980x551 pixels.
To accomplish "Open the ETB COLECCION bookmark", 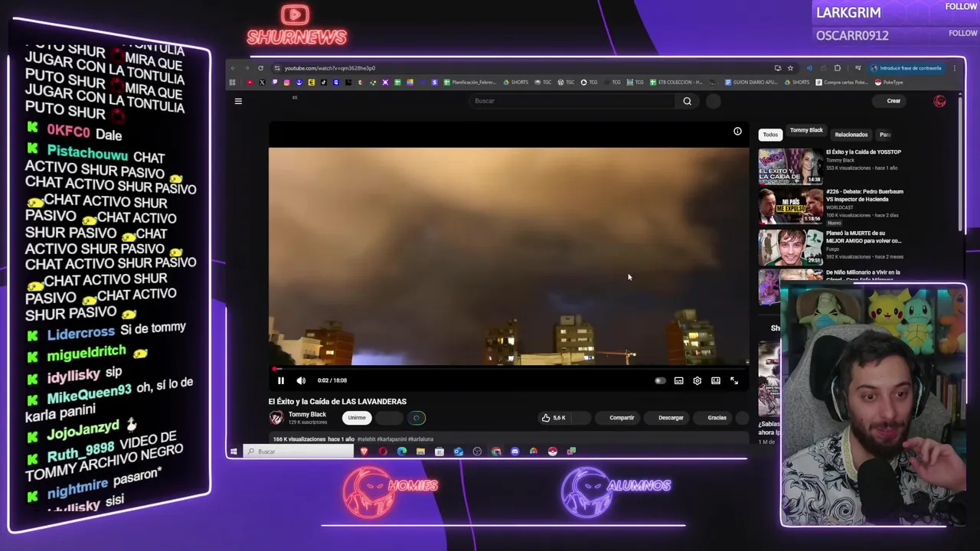I will tap(676, 82).
